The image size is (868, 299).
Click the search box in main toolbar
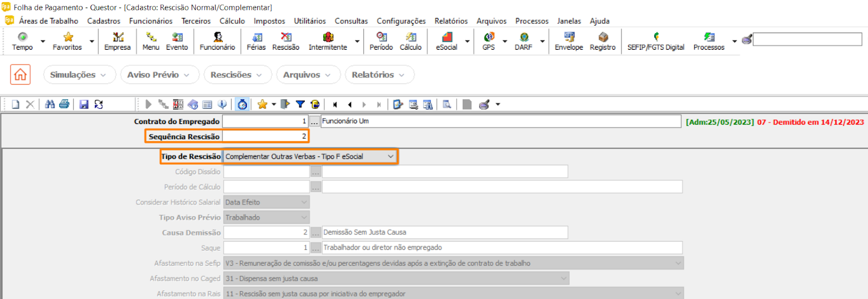(x=807, y=39)
